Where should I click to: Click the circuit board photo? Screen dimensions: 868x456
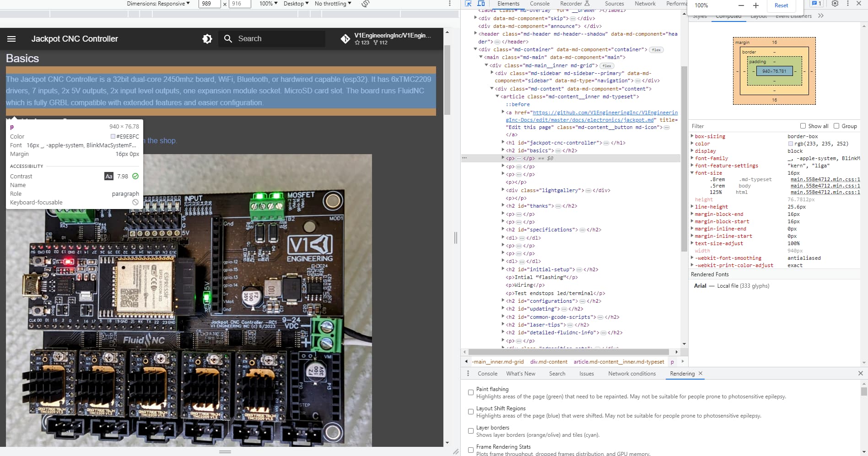click(x=189, y=300)
